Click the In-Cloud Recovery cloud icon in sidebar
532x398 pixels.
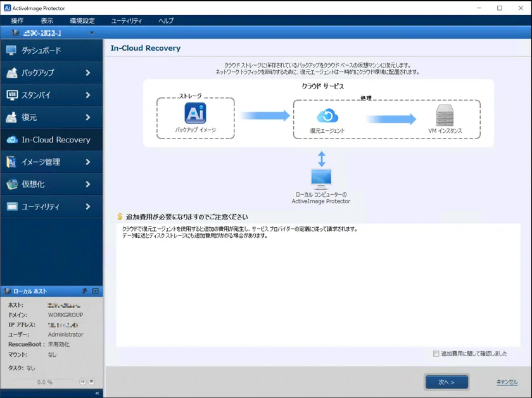coord(11,140)
